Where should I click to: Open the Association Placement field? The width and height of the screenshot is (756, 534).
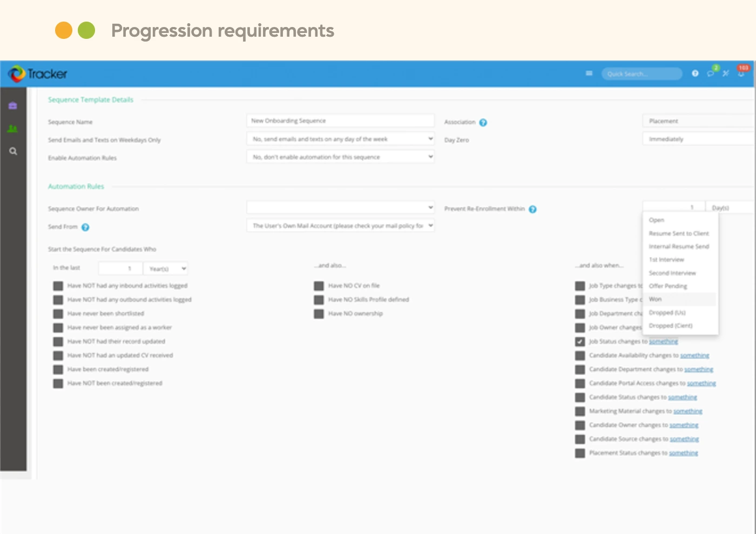pyautogui.click(x=699, y=121)
